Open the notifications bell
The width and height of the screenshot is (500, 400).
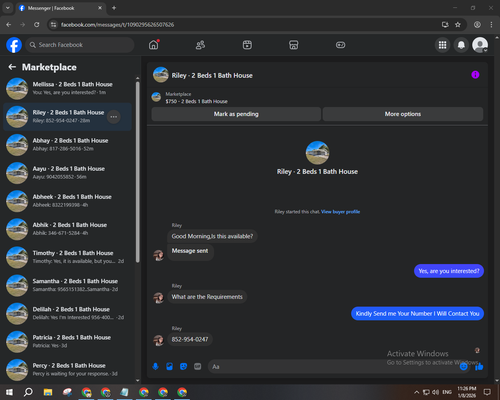point(461,45)
